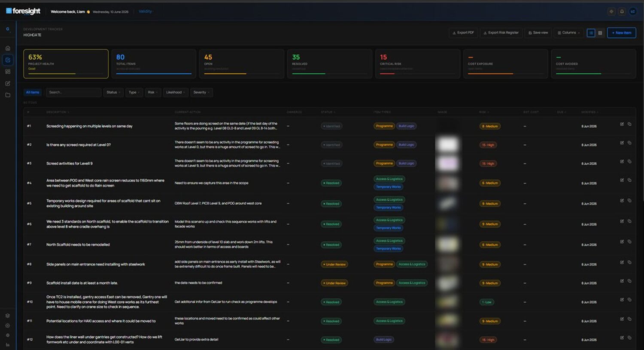
Task: Select the 35 Resolved card
Action: point(329,63)
